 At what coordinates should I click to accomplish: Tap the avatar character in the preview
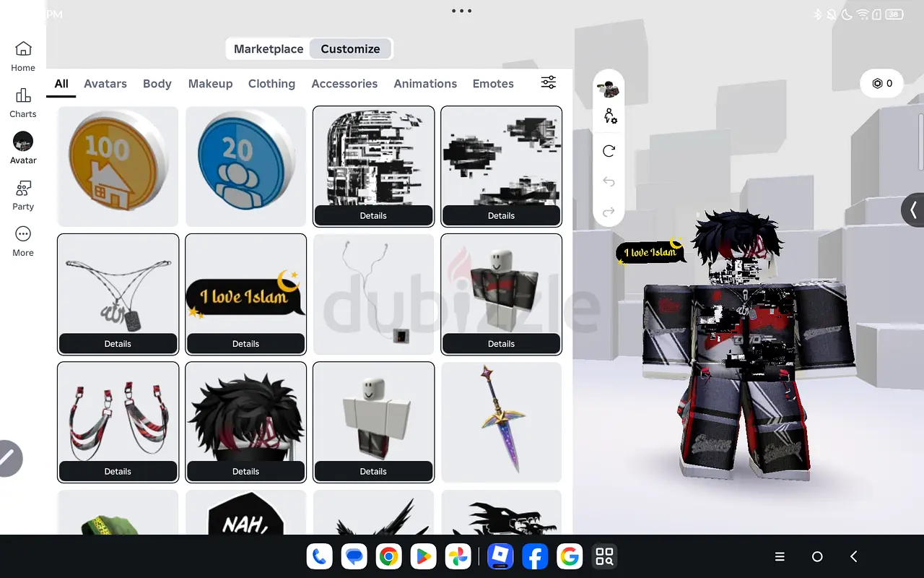click(x=747, y=347)
